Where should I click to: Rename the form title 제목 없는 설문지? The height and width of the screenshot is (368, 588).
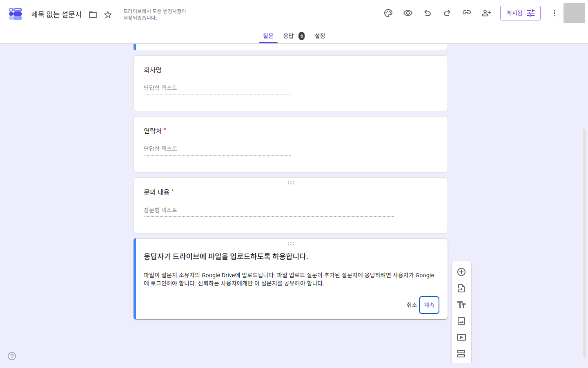56,15
